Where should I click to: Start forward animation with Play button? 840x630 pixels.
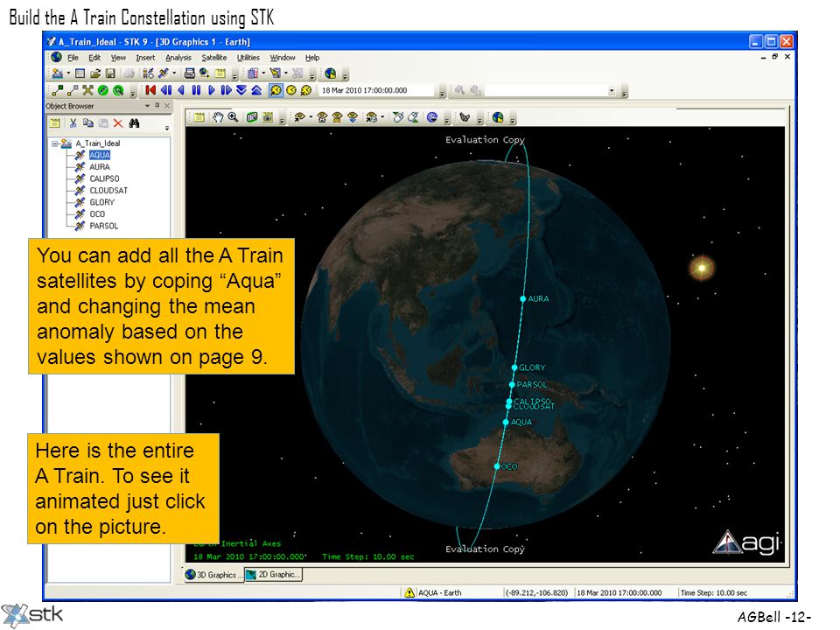pyautogui.click(x=212, y=90)
